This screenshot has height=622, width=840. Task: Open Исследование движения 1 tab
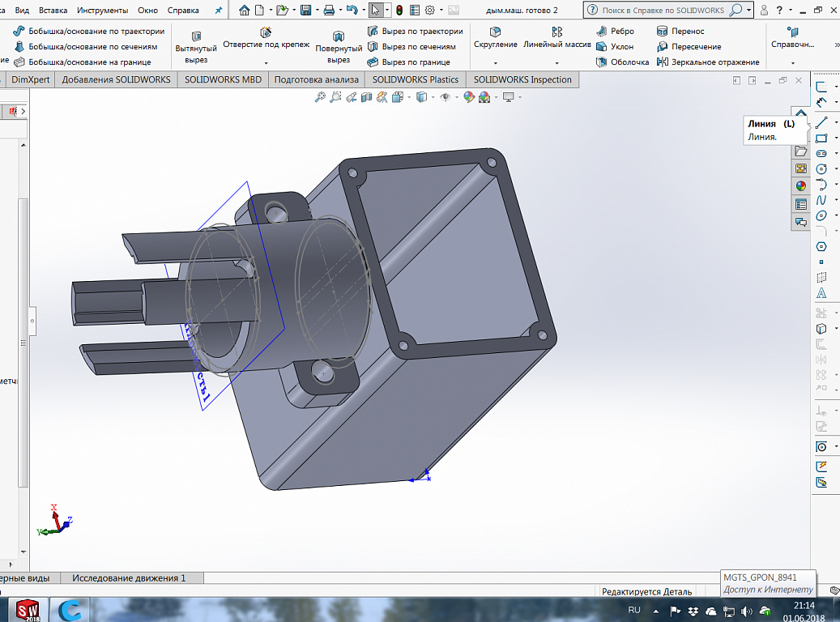129,578
